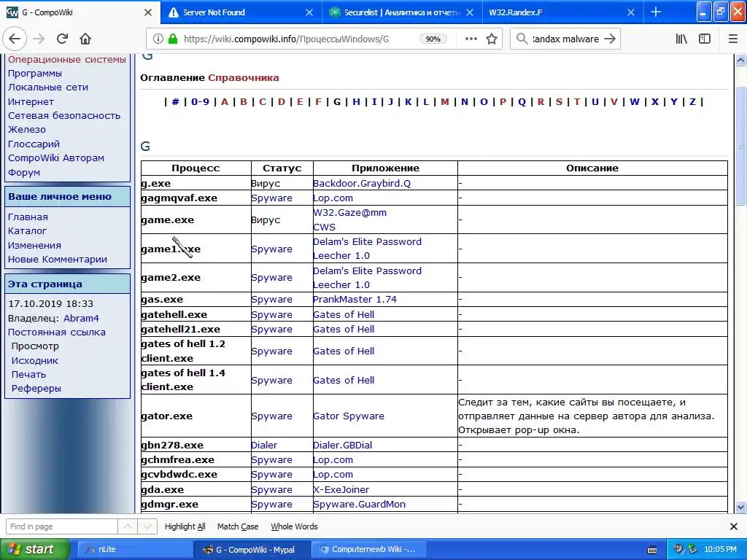
Task: Open owner Abram4 profile link
Action: point(81,318)
